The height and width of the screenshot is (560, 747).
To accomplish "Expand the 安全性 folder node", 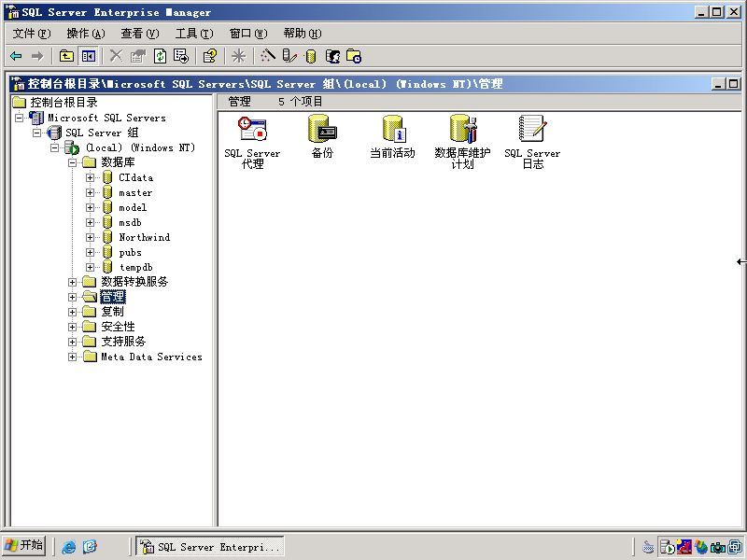I will [x=73, y=327].
